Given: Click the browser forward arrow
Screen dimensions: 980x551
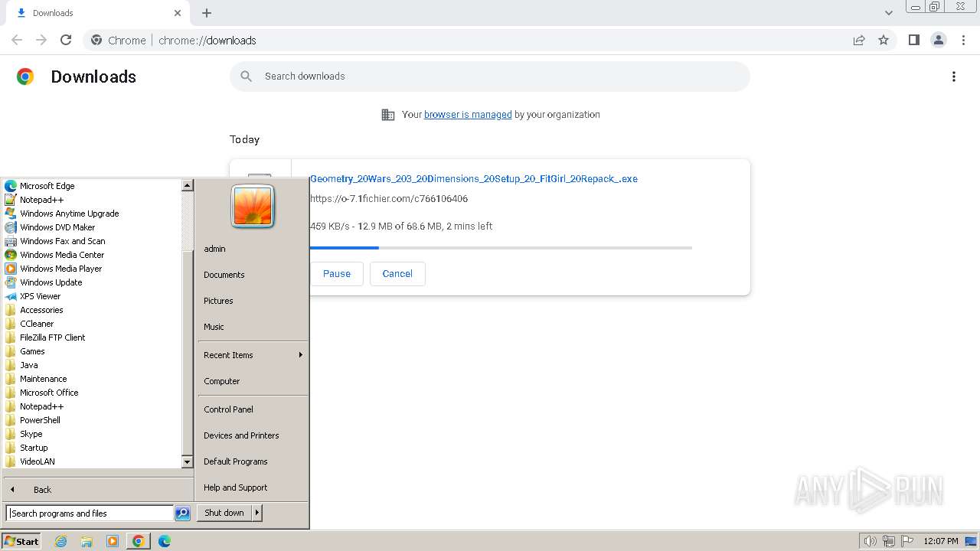Looking at the screenshot, I should pyautogui.click(x=41, y=40).
